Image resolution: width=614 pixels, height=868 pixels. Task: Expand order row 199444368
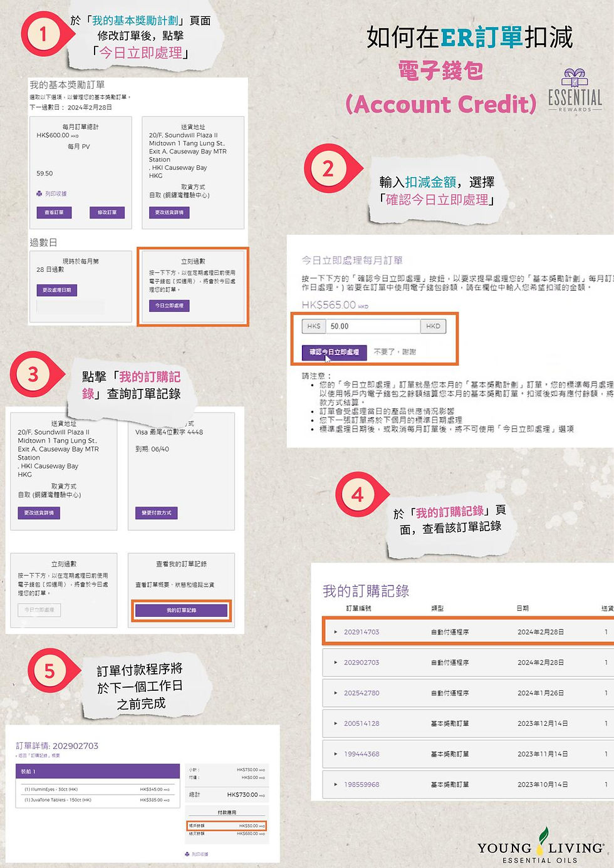pyautogui.click(x=336, y=754)
